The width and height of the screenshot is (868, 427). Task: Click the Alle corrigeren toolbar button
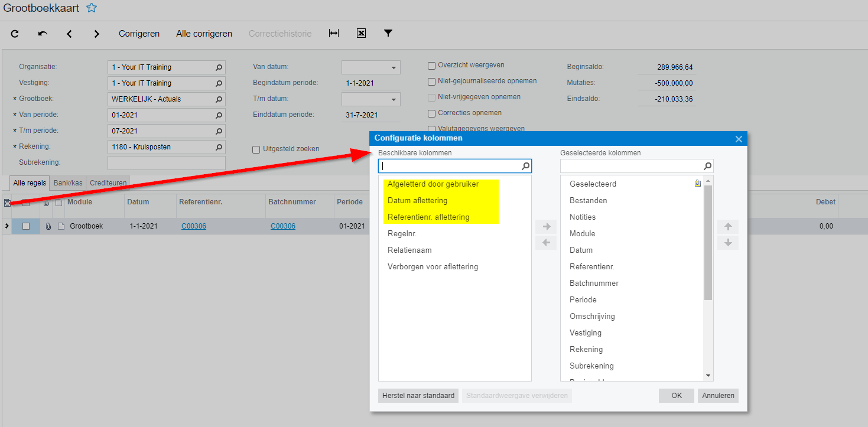[x=204, y=34]
